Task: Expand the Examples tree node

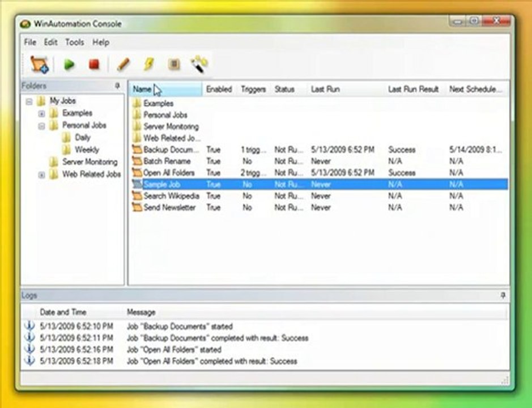Action: point(41,113)
